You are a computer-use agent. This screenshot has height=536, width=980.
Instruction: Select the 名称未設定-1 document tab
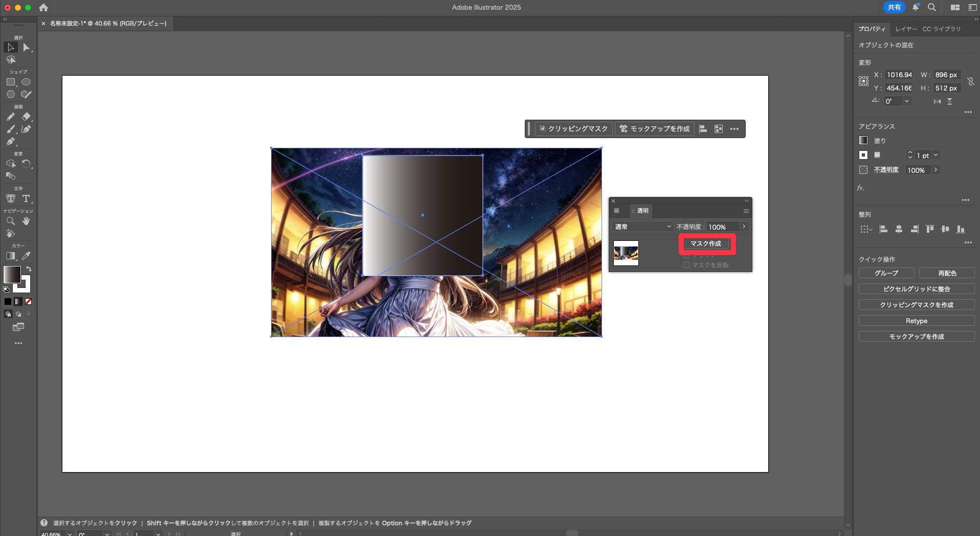(108, 24)
